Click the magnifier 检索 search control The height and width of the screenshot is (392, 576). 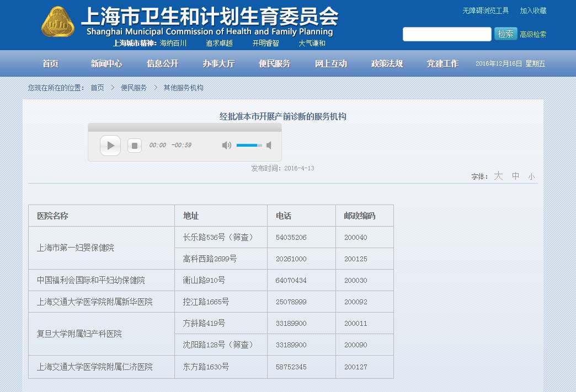(505, 34)
